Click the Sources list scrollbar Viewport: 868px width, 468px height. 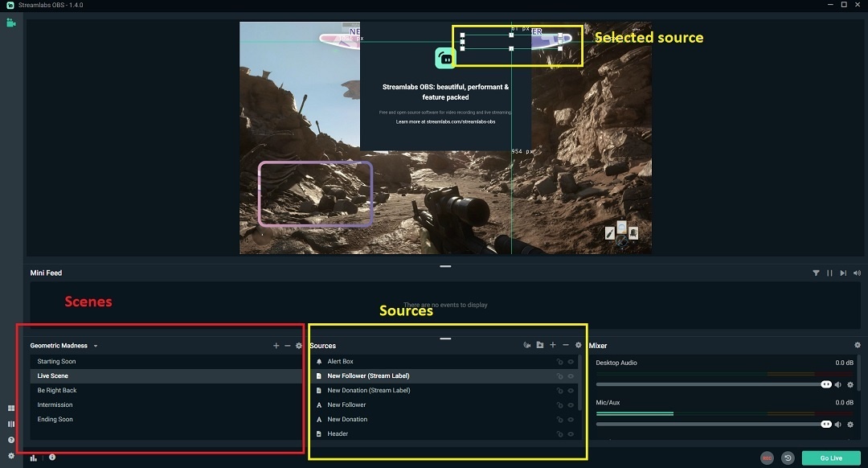coord(579,382)
